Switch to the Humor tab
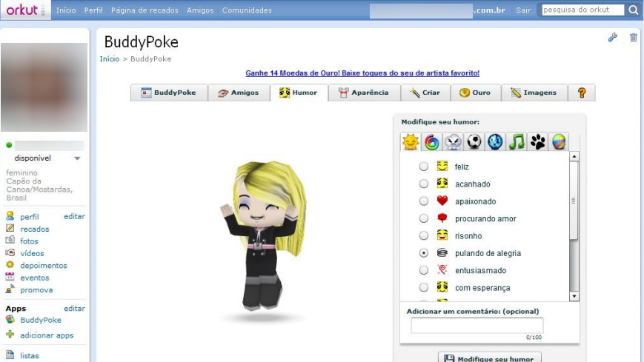 click(299, 93)
